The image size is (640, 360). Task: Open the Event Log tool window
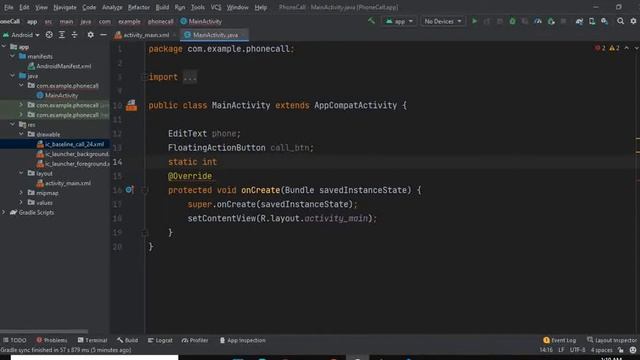tap(559, 340)
